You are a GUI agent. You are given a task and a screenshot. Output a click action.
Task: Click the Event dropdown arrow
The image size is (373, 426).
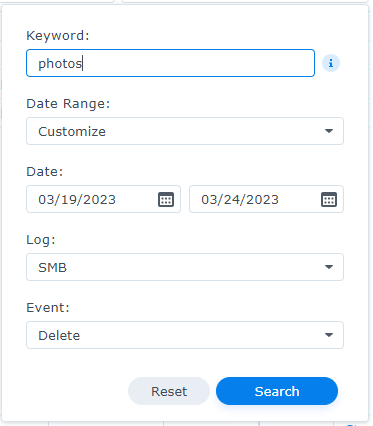pos(329,335)
